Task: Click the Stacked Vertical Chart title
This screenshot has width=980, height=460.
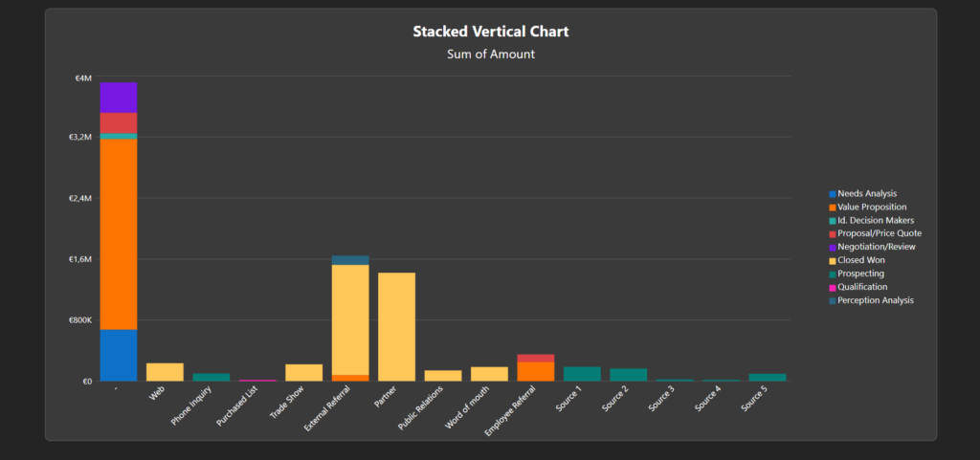Action: coord(490,32)
